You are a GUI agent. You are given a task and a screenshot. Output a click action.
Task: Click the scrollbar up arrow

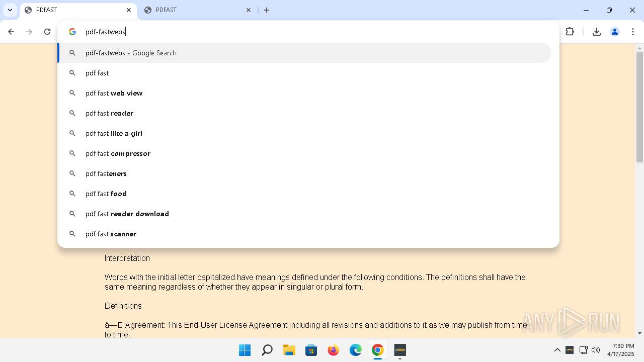click(640, 48)
